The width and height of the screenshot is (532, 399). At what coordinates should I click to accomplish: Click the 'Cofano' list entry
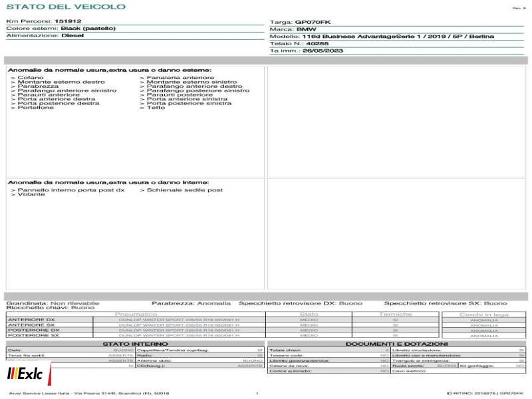point(31,78)
